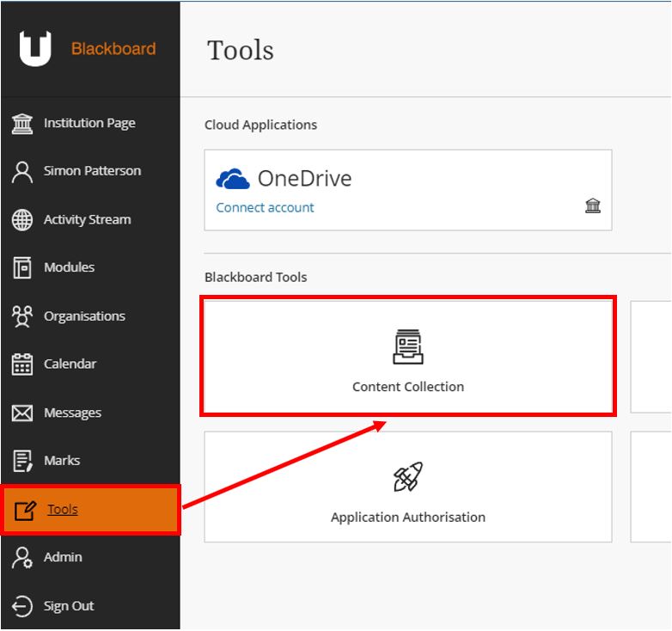Open Marks from the sidebar
This screenshot has width=672, height=631.
pos(90,461)
